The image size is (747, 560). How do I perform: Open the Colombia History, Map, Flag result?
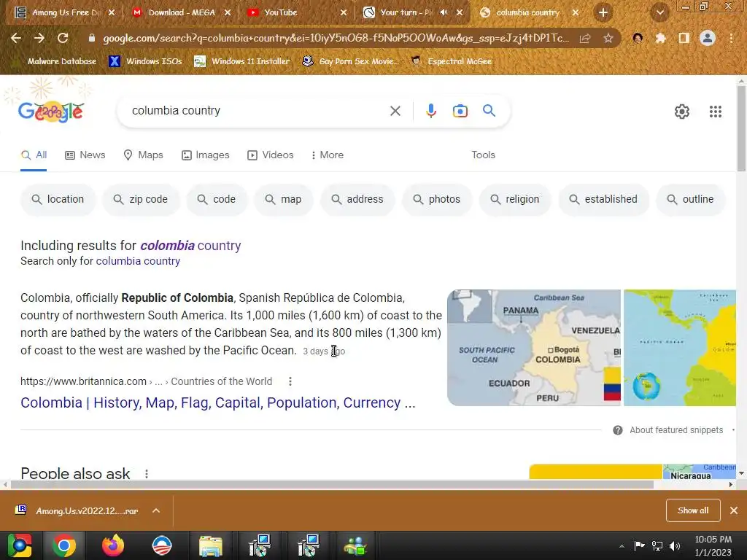coord(217,402)
